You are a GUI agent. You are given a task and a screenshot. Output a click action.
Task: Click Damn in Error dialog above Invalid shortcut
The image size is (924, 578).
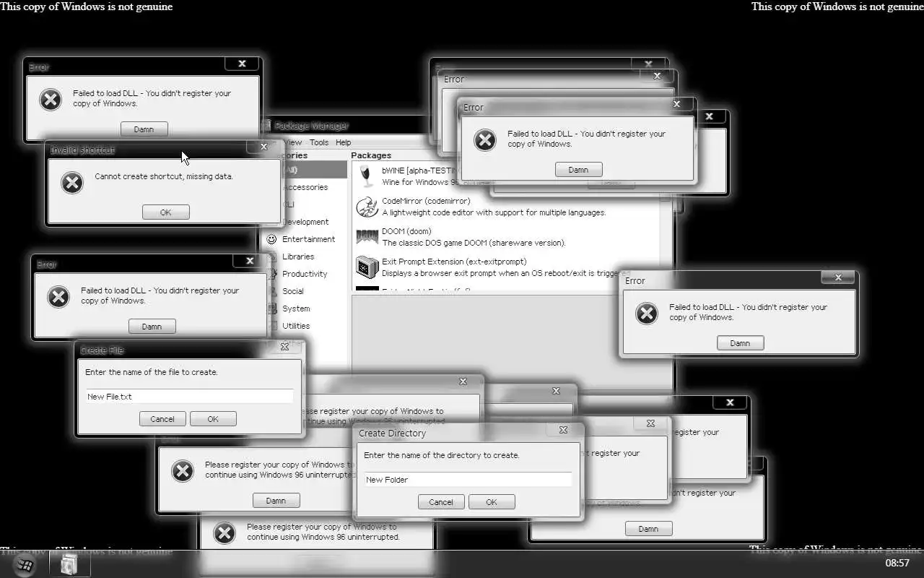(x=144, y=129)
